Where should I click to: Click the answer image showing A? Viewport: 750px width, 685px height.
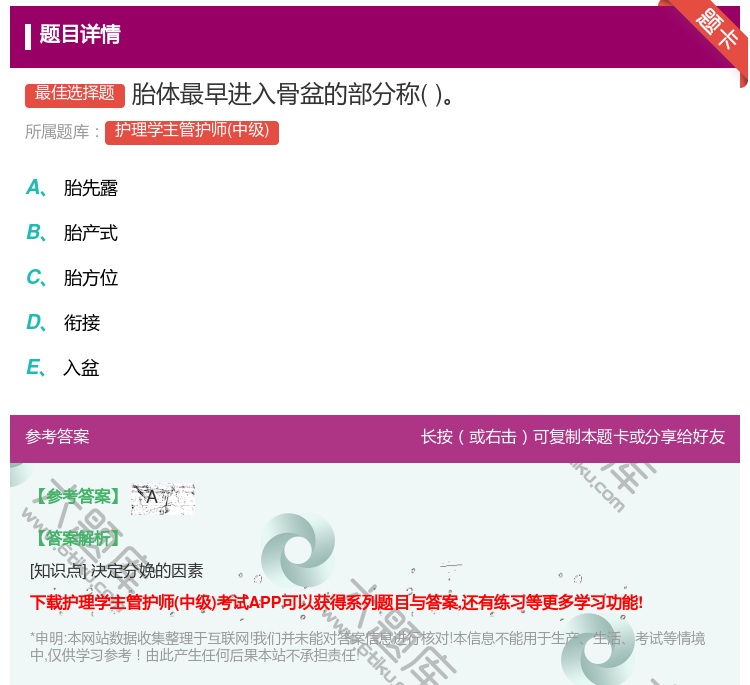(163, 498)
